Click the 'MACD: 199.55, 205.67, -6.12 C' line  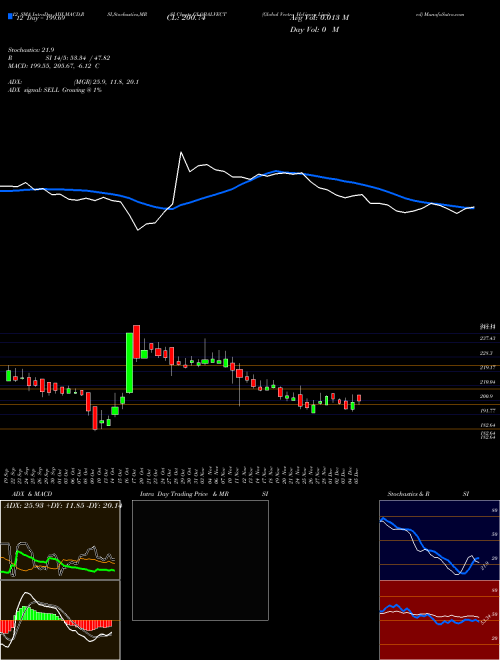pos(53,66)
